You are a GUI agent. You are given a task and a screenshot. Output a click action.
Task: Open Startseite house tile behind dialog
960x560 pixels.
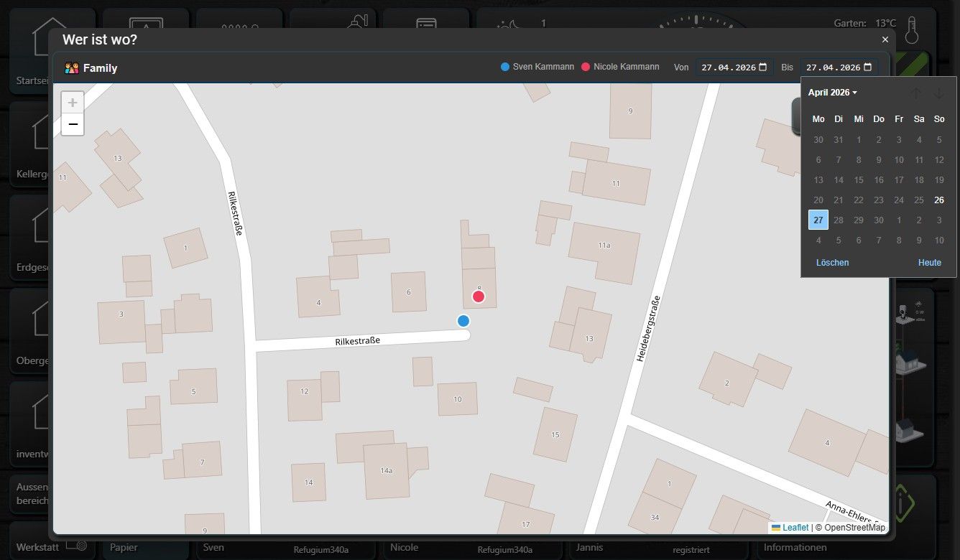[x=30, y=50]
